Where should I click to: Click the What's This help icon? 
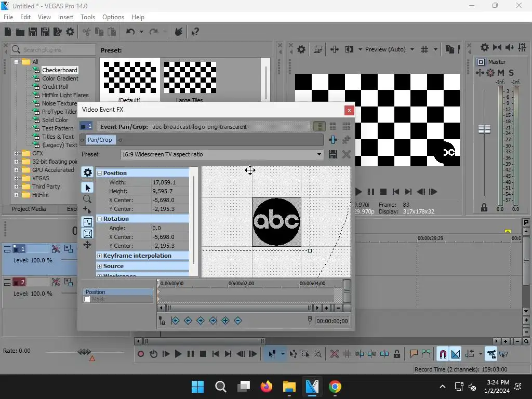[195, 32]
